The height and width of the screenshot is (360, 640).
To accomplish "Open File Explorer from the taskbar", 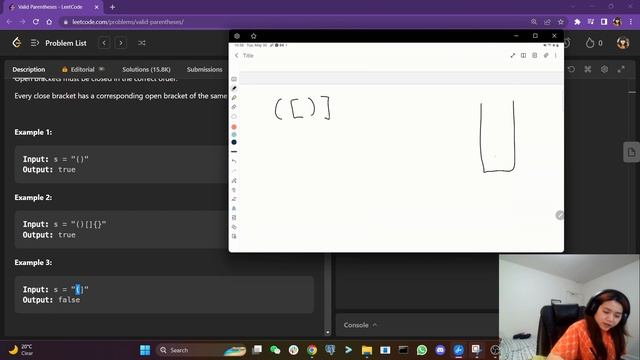I will tap(367, 350).
